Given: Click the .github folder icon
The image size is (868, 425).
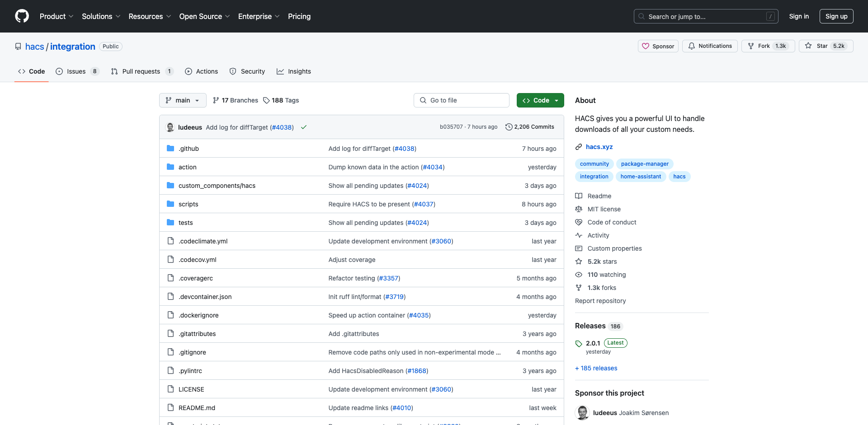Looking at the screenshot, I should pyautogui.click(x=170, y=149).
